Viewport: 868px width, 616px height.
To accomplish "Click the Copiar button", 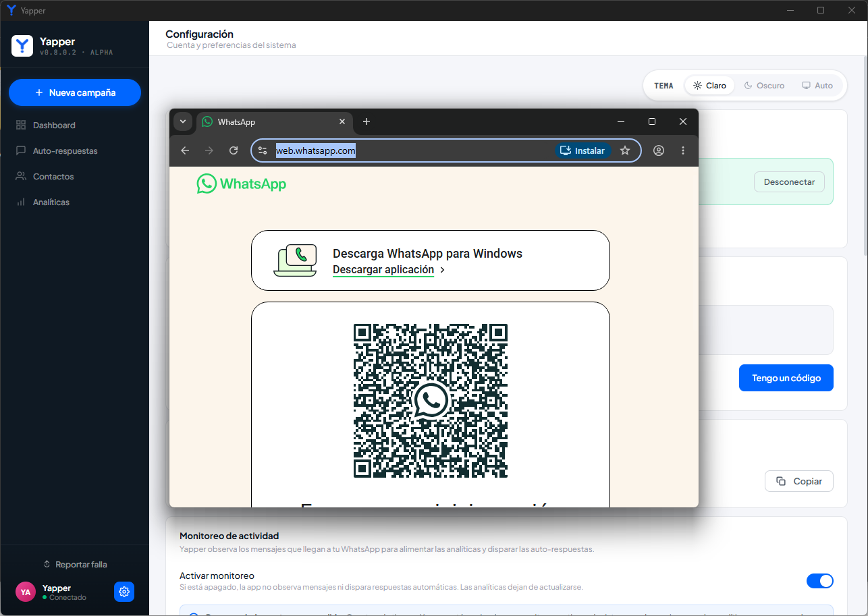I will [x=799, y=481].
